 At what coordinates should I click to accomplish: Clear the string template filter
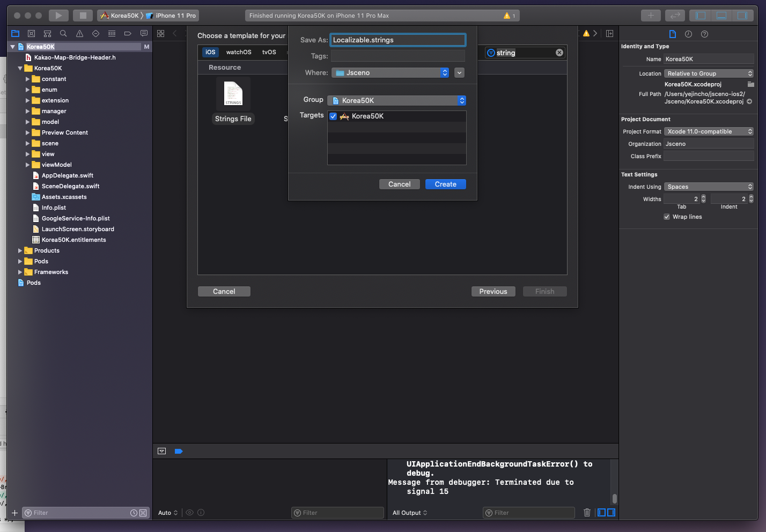click(x=559, y=53)
